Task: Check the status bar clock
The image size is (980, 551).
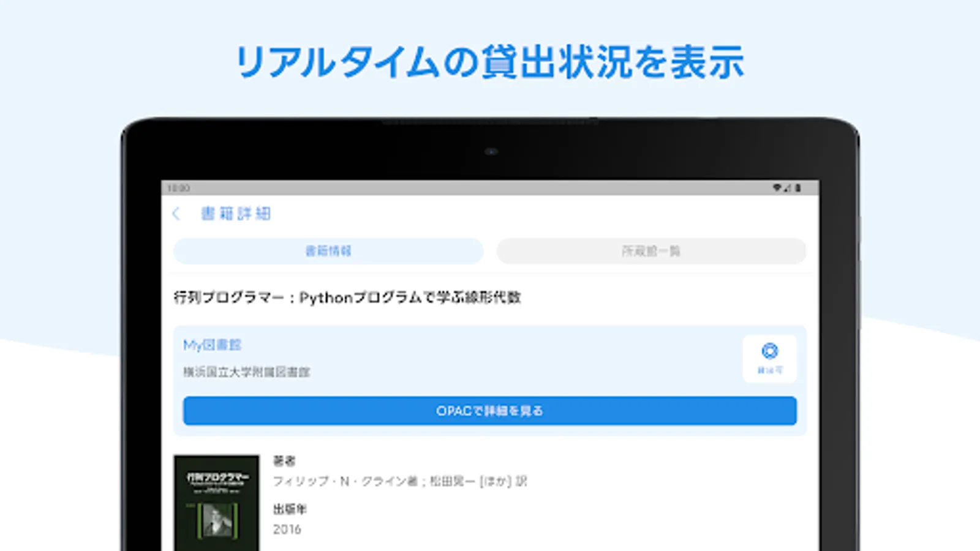Action: coord(178,188)
